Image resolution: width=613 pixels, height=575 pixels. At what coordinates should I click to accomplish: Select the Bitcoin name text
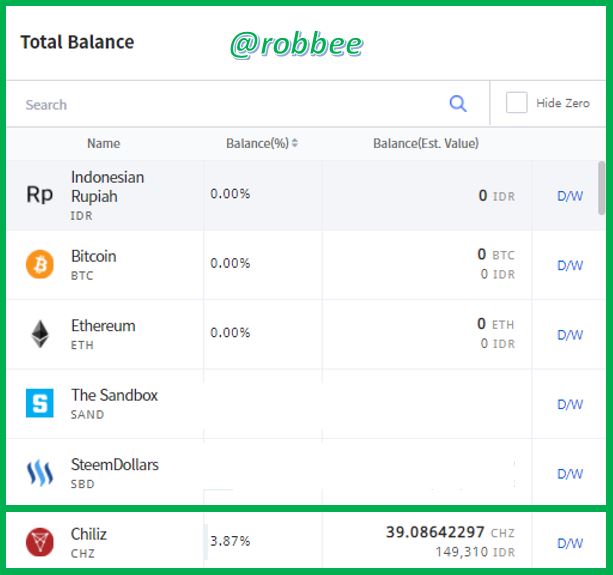[x=93, y=256]
